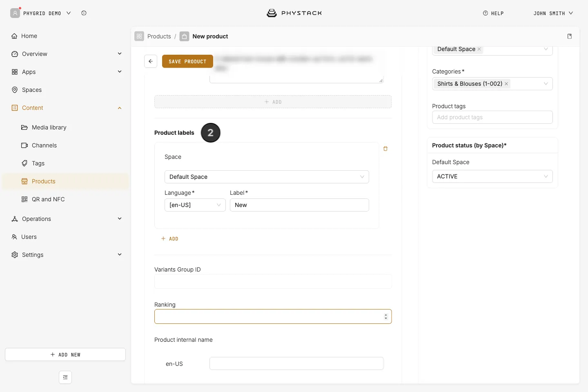The width and height of the screenshot is (588, 392).
Task: Remove Shirts & Blouses category chip
Action: (506, 84)
